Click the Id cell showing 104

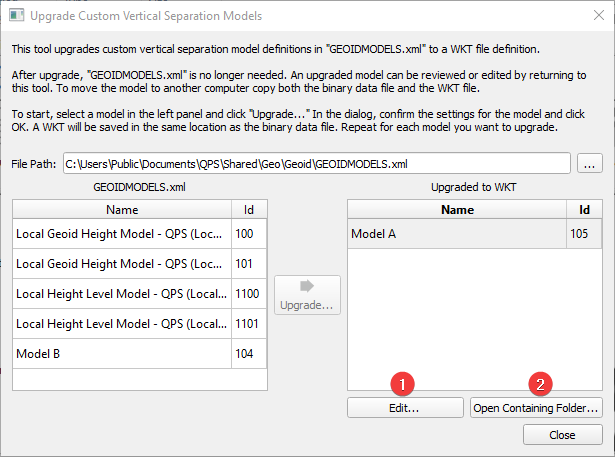click(x=248, y=354)
